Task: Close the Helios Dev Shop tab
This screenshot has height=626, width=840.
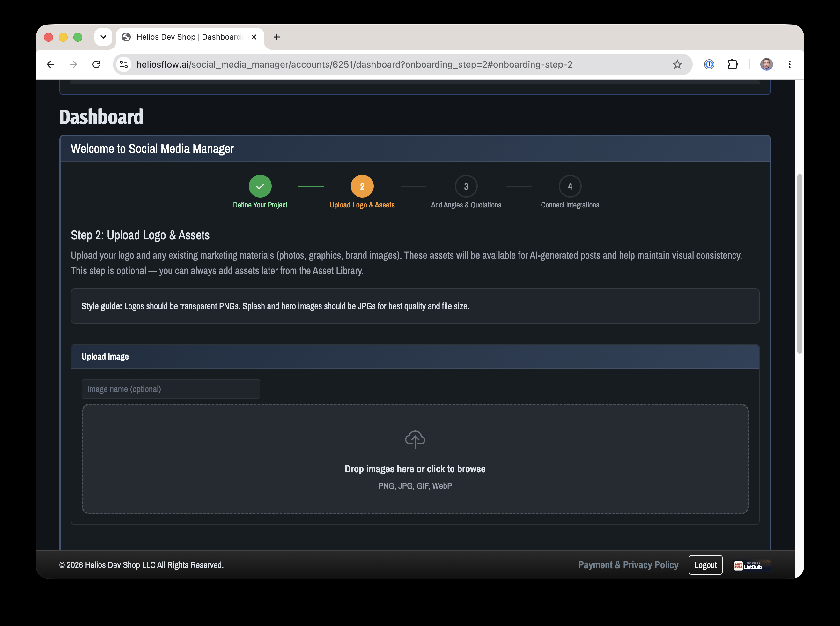Action: click(254, 37)
